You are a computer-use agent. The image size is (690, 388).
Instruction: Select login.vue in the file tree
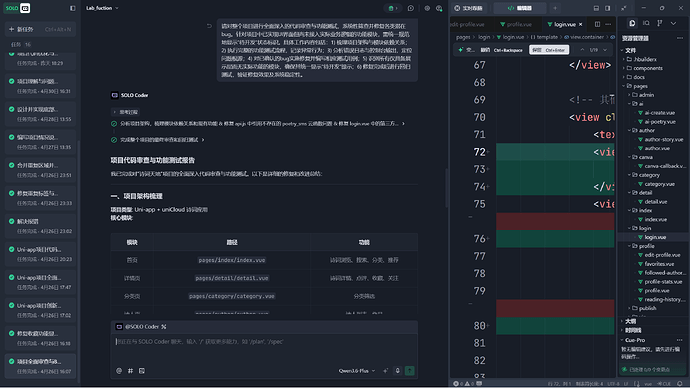(x=655, y=237)
